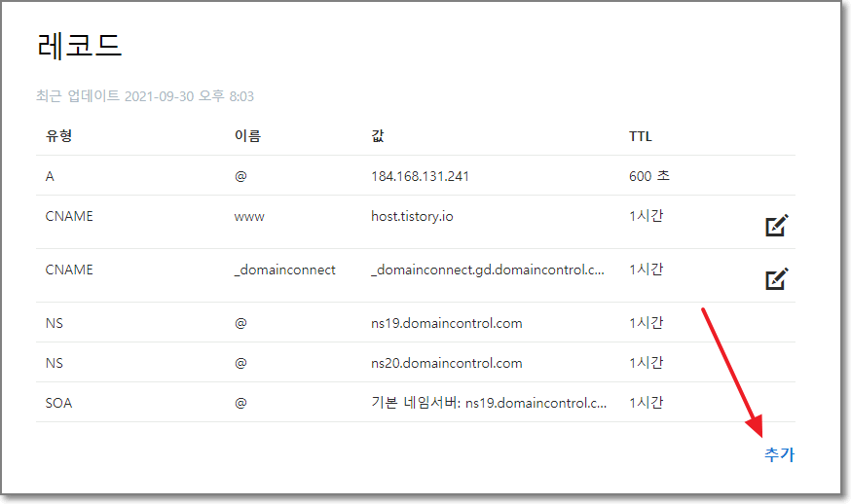851x504 pixels.
Task: Click the 600 초 TTL value
Action: point(649,176)
